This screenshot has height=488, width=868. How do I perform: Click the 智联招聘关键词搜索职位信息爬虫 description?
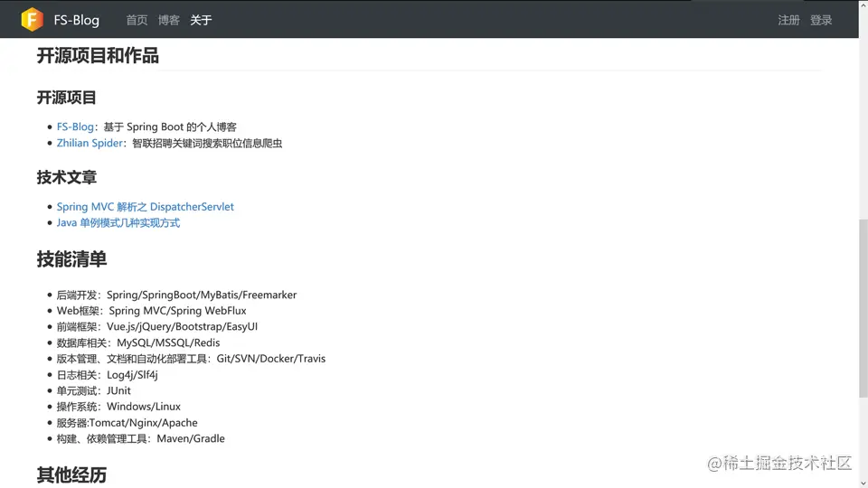[x=207, y=144]
